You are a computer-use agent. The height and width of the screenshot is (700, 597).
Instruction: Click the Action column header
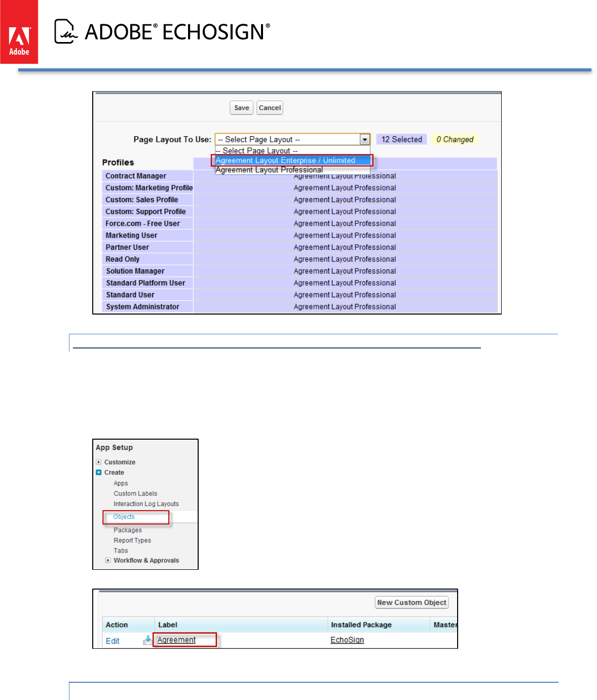[x=117, y=625]
